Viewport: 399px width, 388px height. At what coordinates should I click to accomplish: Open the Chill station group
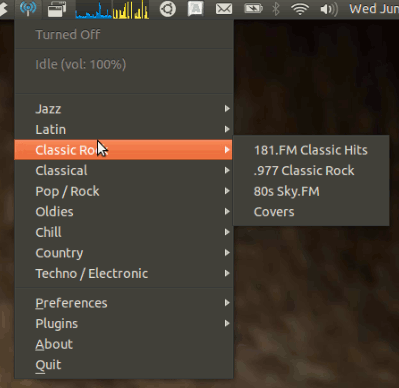(x=124, y=232)
